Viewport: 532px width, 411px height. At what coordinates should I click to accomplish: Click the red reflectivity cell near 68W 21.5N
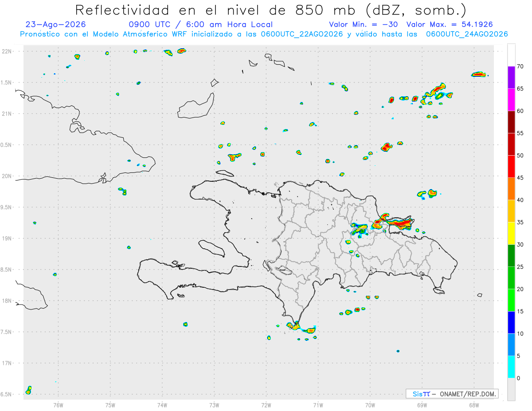click(x=479, y=74)
